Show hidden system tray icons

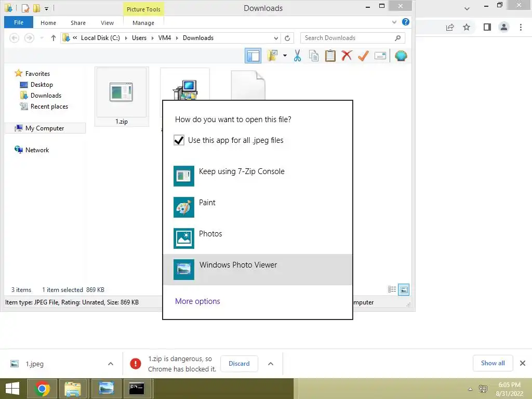[470, 389]
